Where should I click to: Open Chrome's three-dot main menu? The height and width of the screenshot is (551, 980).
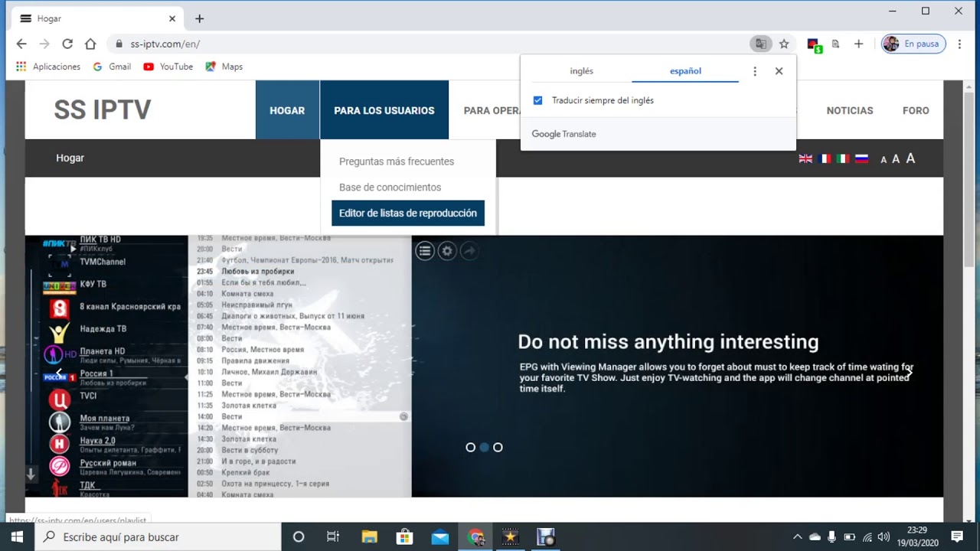tap(959, 44)
